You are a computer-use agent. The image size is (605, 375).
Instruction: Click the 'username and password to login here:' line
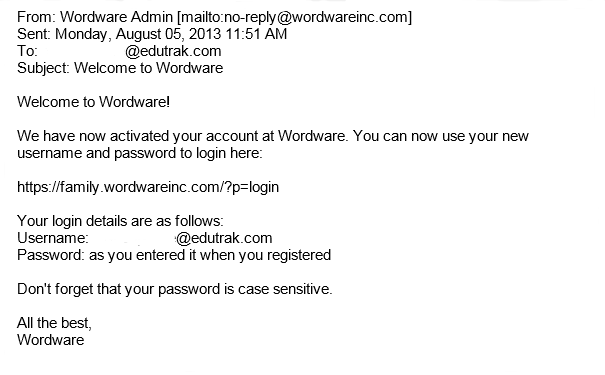pos(140,153)
